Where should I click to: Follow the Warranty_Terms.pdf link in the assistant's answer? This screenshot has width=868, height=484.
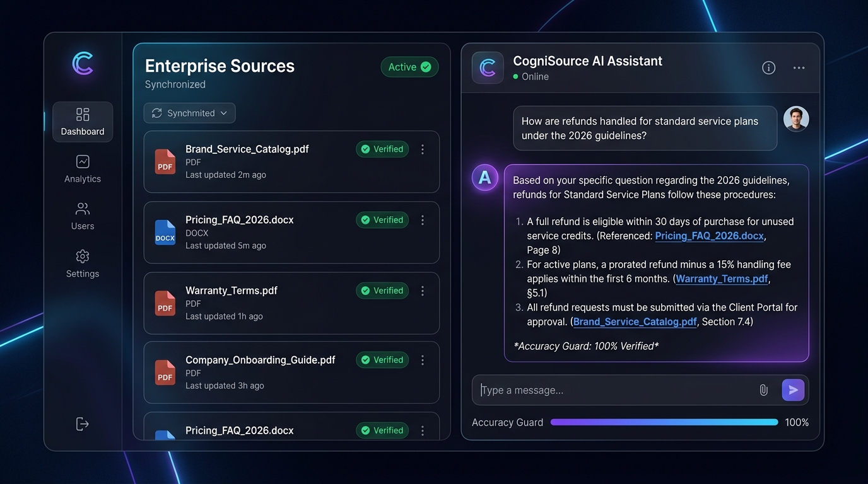click(x=722, y=279)
